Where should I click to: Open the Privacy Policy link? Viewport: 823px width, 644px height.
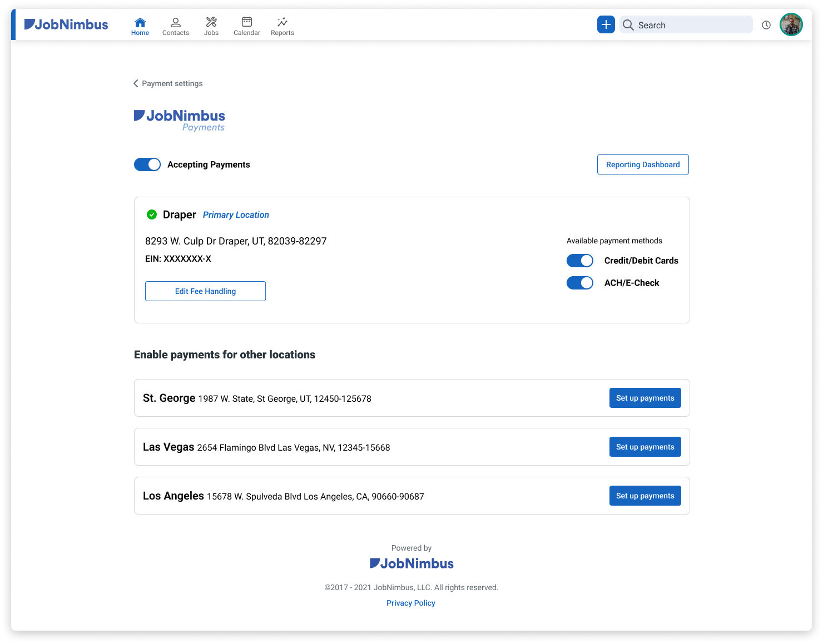pyautogui.click(x=411, y=603)
